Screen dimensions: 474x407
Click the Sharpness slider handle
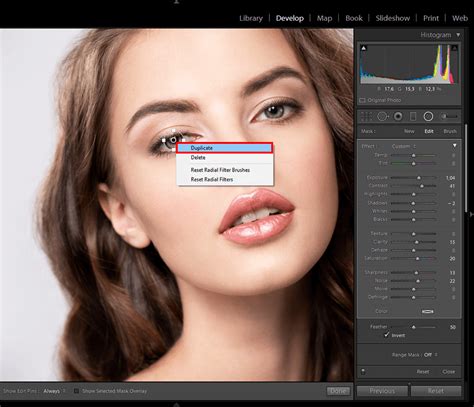[416, 273]
